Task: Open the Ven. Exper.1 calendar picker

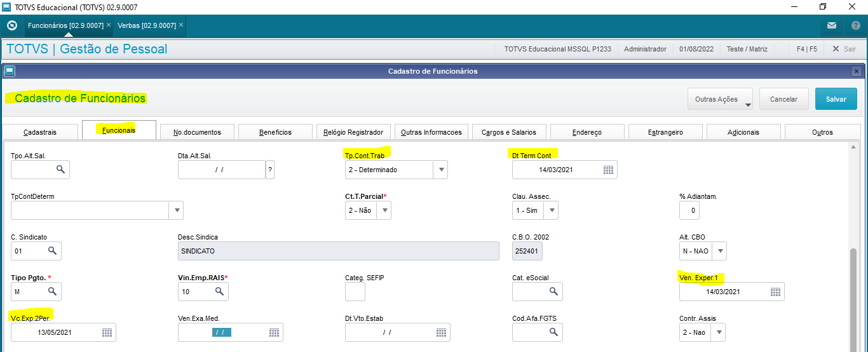Action: pyautogui.click(x=775, y=292)
